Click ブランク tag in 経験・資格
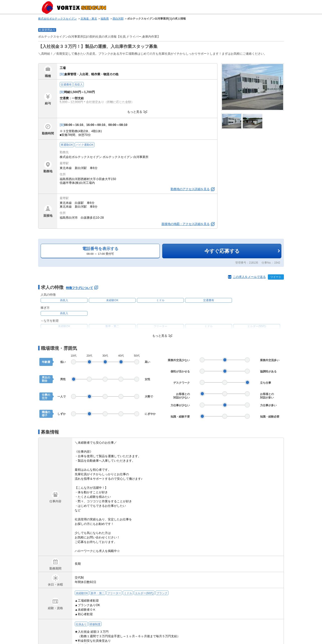 pos(162,593)
